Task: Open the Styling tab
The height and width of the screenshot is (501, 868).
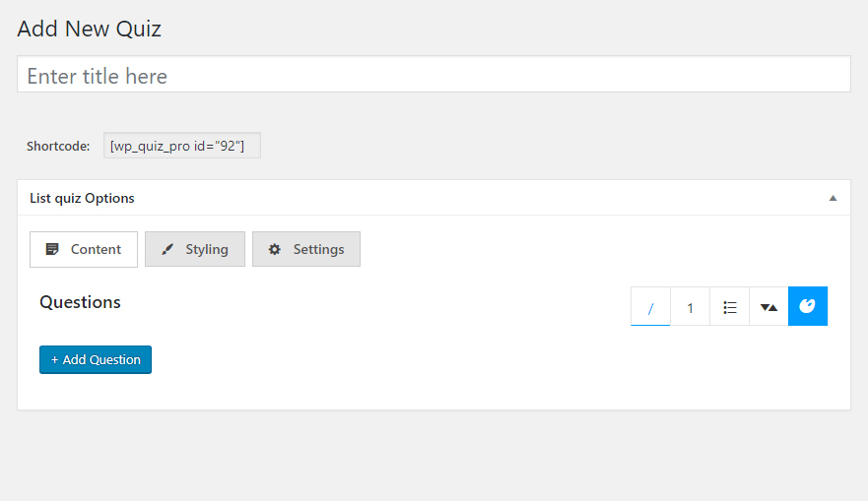Action: tap(195, 249)
